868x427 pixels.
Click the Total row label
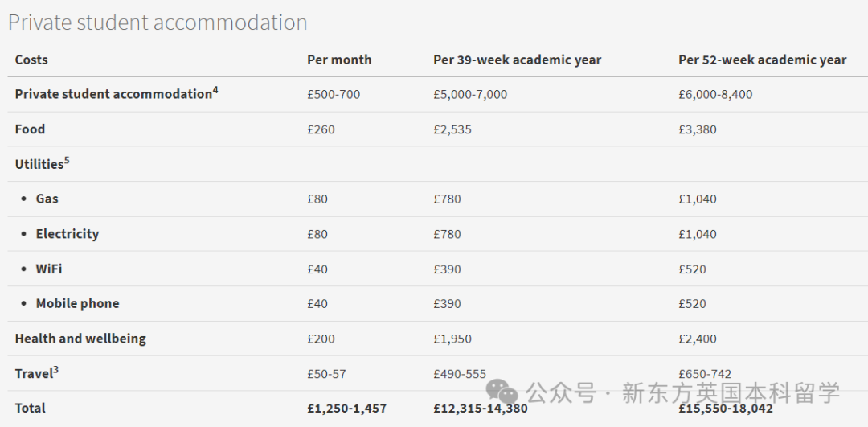coord(31,409)
